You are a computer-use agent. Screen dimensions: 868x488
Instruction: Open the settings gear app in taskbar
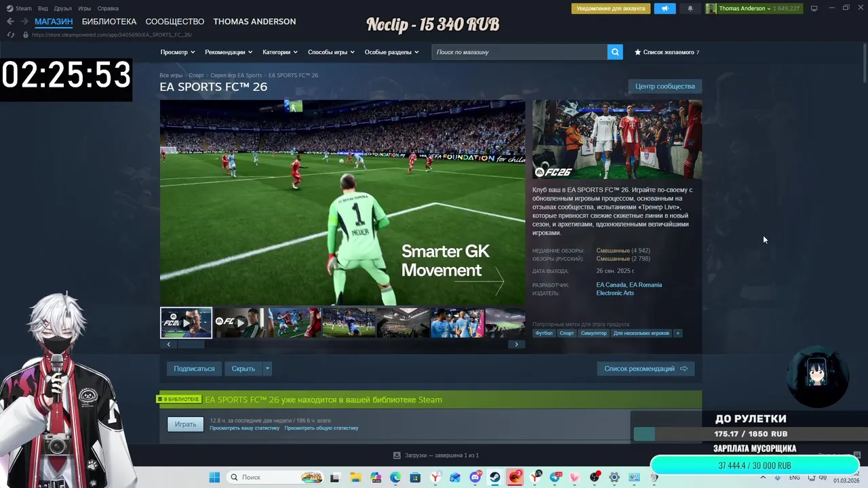coord(614,477)
